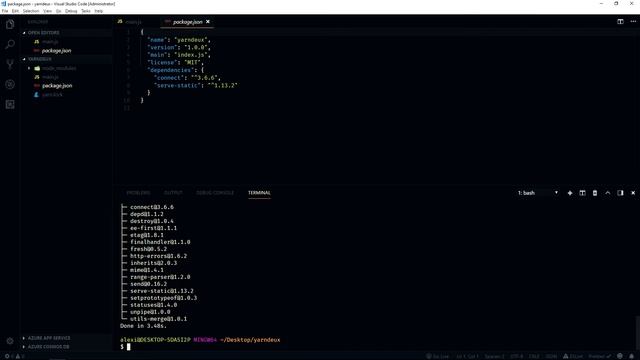Click the "serve-static" line in the editor
The image size is (640, 360).
(x=196, y=85)
